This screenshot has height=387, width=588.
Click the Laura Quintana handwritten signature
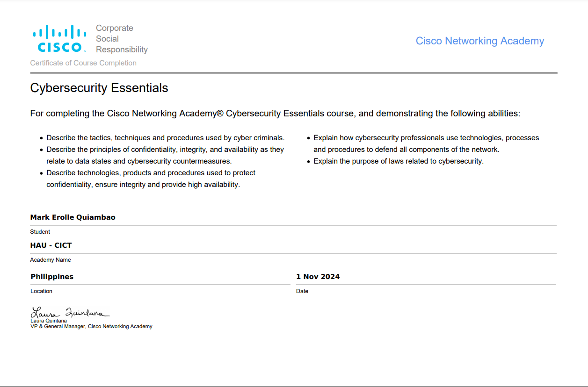pos(70,313)
